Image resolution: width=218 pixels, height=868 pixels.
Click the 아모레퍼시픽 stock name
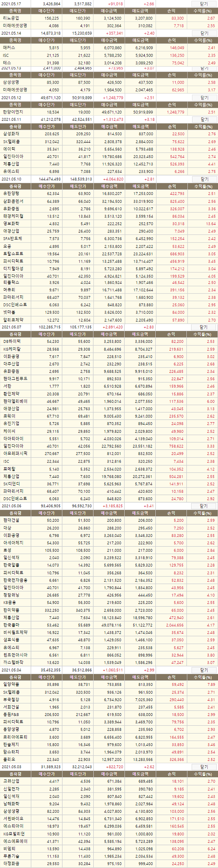(x=15, y=453)
